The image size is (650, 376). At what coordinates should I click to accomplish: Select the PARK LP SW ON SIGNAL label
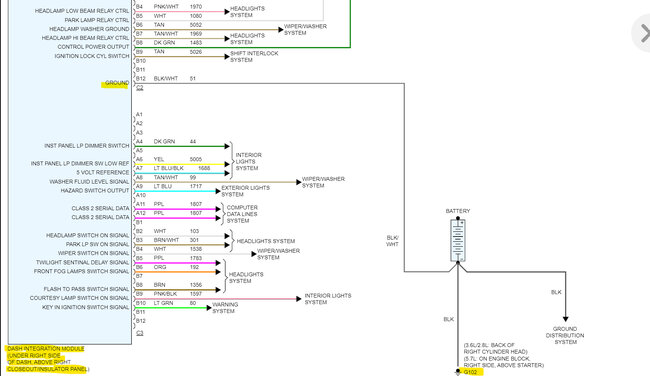(x=97, y=244)
